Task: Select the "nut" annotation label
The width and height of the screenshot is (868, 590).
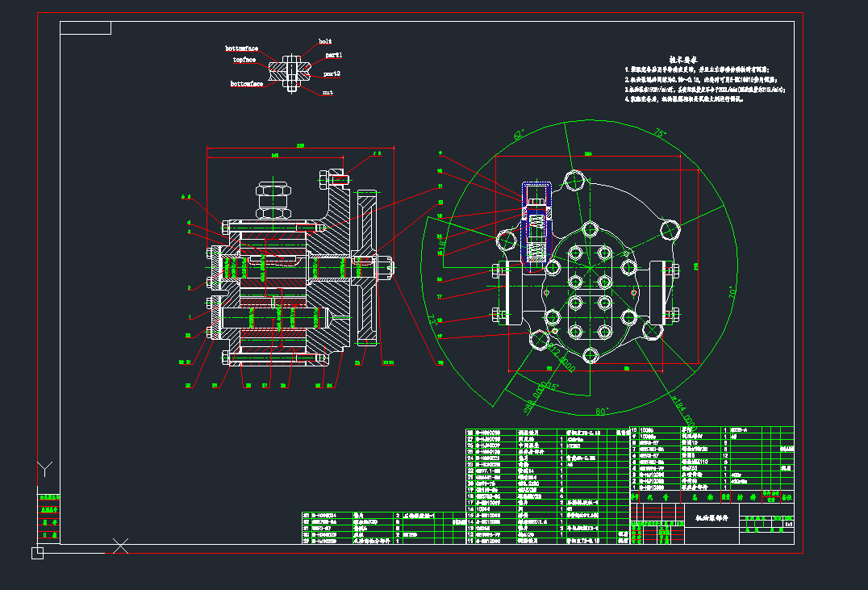Action: pyautogui.click(x=328, y=93)
